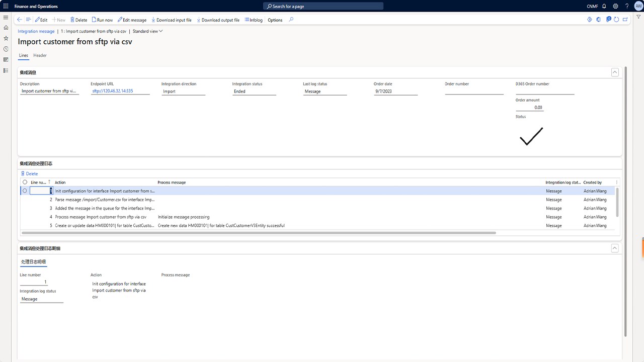Viewport: 644px width, 362px height.
Task: Click 'Create new data HM000101' process message
Action: pyautogui.click(x=221, y=225)
